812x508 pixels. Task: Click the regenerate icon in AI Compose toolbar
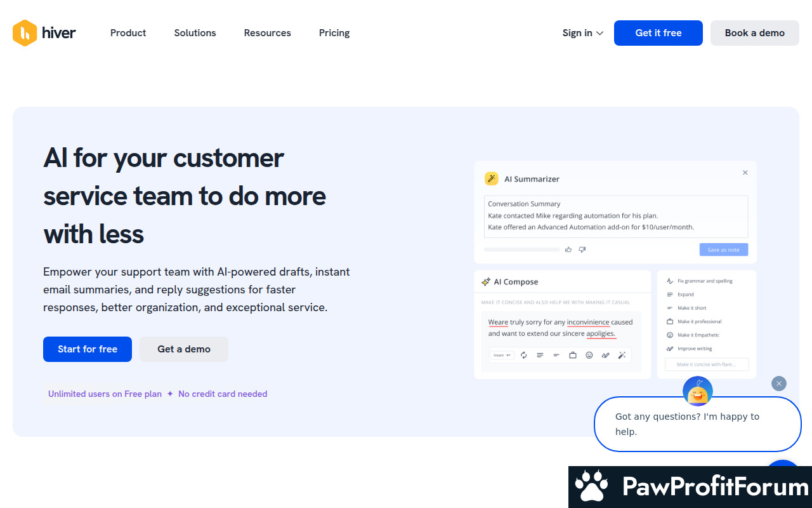[x=524, y=355]
